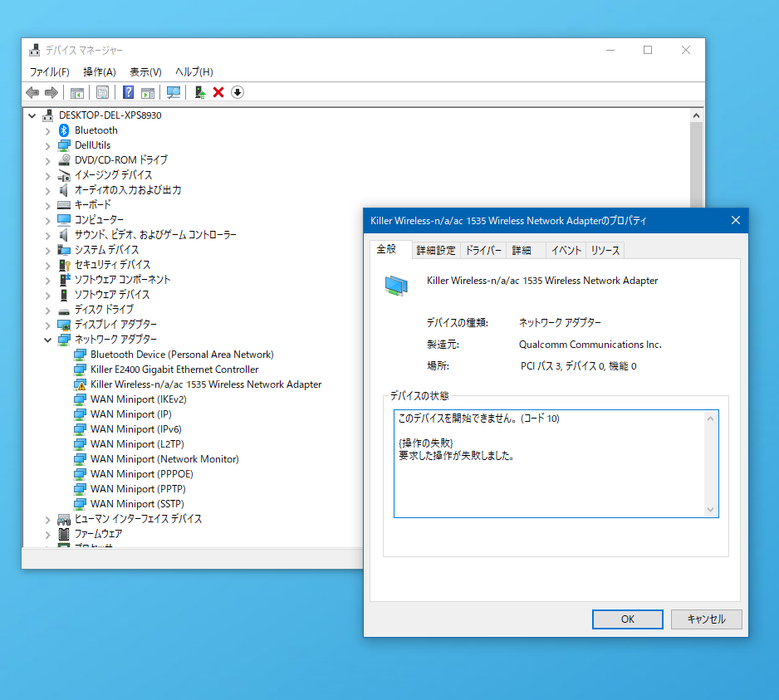Viewport: 779px width, 700px height.
Task: Expand the システム デバイス category
Action: tap(47, 251)
